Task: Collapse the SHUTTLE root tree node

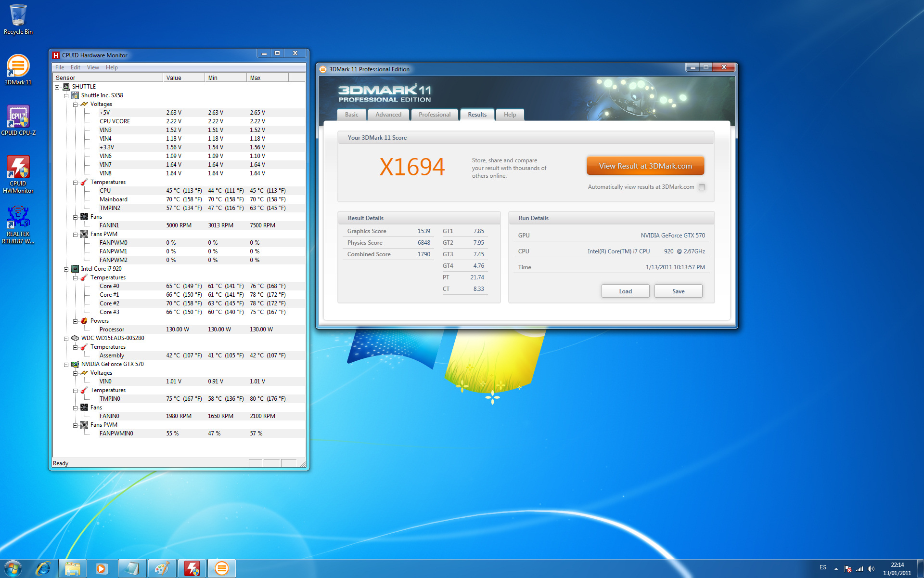Action: click(x=57, y=87)
